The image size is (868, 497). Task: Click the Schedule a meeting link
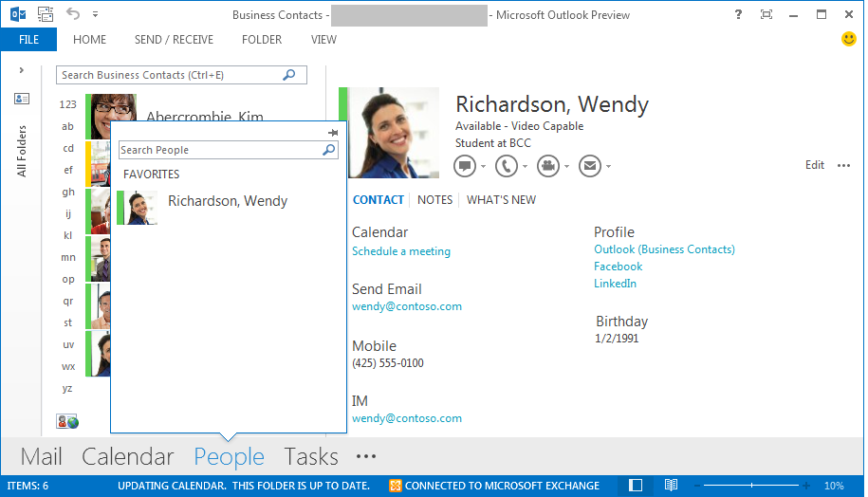[400, 251]
